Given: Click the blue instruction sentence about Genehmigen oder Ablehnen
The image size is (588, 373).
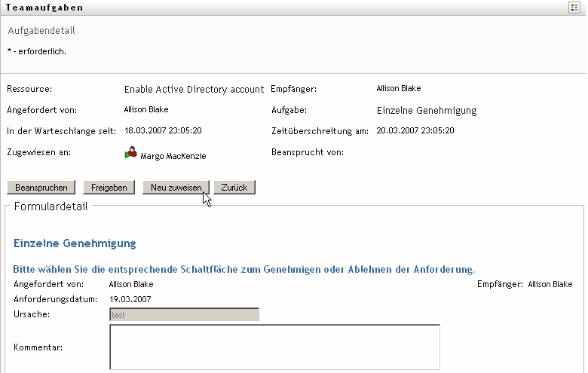Looking at the screenshot, I should pos(244,269).
